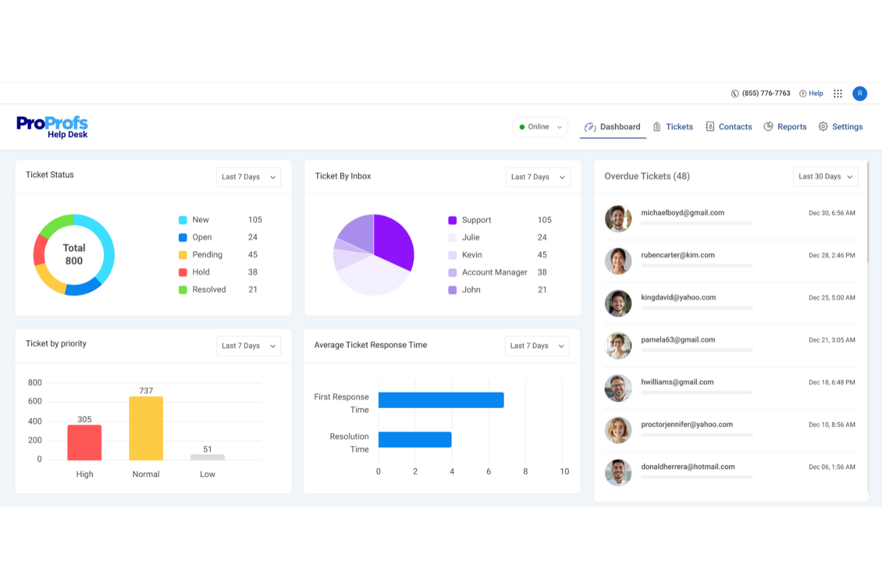This screenshot has height=588, width=882.
Task: Open overdue ticket from michaelboyd@gmail.com
Action: click(731, 219)
